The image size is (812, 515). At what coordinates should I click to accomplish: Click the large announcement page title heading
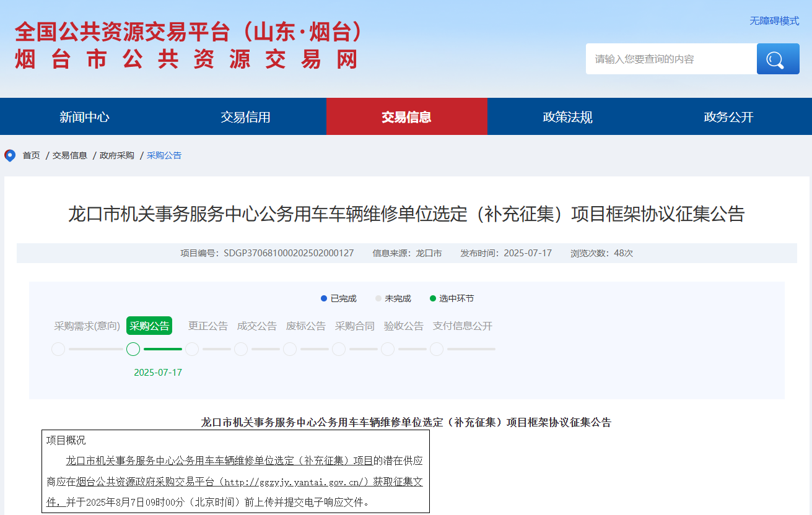(406, 214)
